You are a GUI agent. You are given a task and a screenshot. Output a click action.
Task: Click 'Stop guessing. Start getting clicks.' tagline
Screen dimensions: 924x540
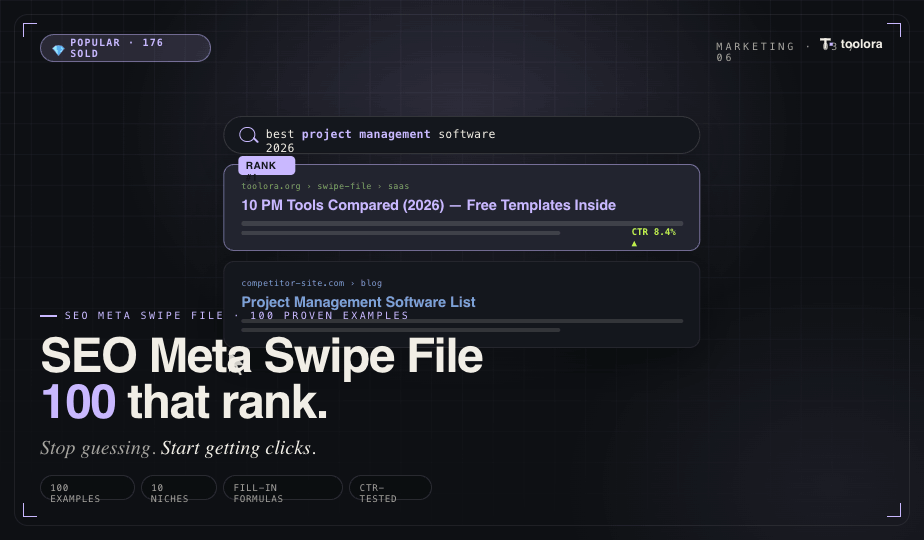tap(178, 448)
